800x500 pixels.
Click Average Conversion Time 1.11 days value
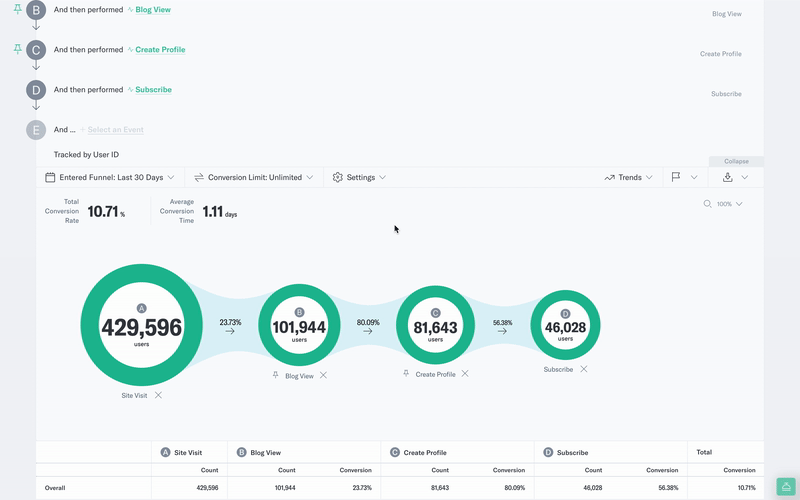coord(220,211)
